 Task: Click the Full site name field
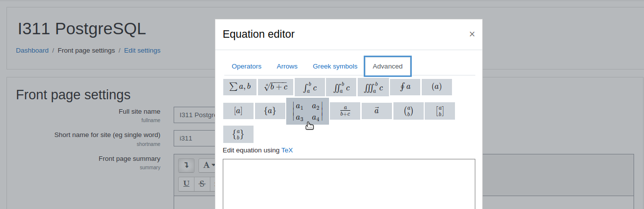[x=194, y=115]
